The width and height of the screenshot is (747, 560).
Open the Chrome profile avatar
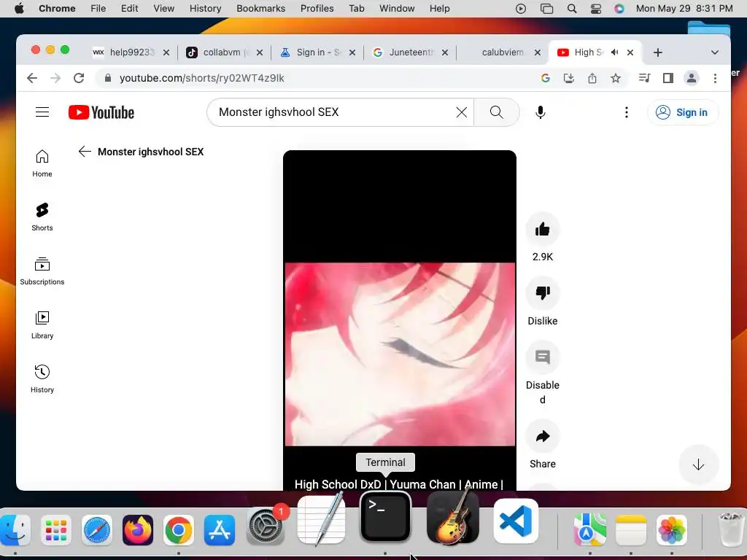692,78
